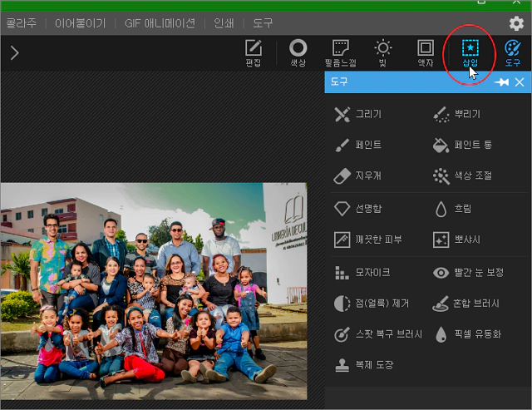Close the 도구 panel

520,82
